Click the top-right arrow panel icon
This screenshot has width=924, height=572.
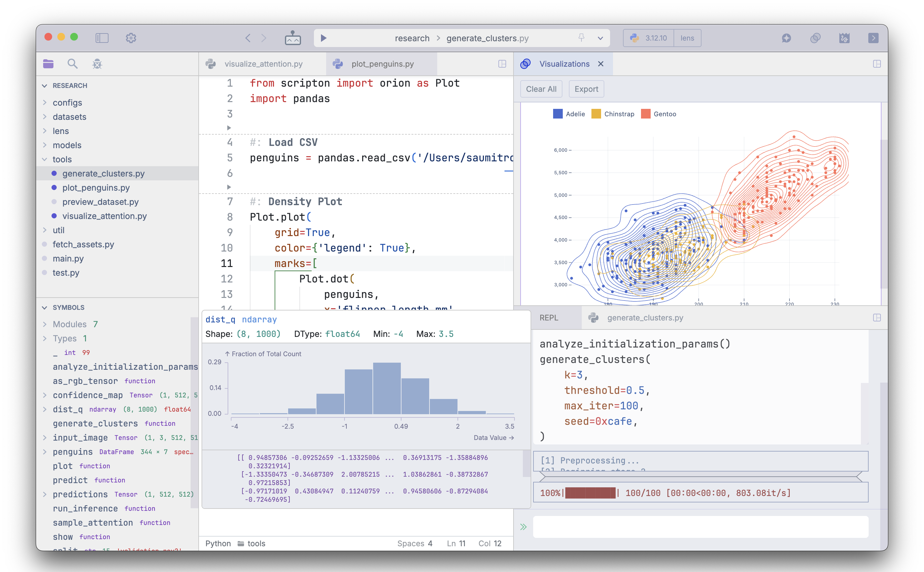tap(873, 38)
